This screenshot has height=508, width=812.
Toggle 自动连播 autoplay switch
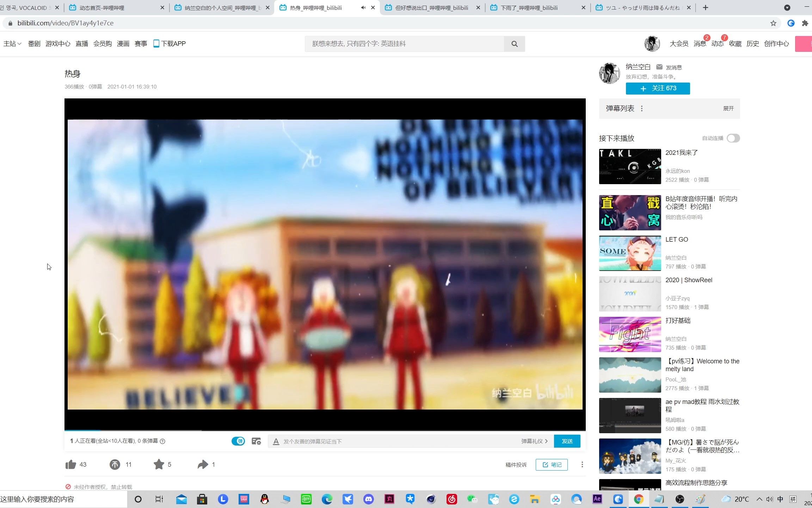733,138
